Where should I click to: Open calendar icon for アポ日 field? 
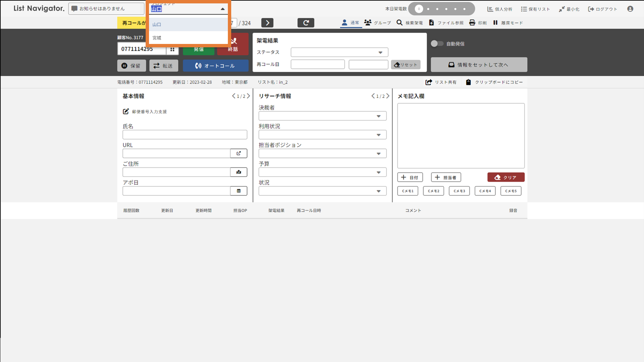click(239, 191)
